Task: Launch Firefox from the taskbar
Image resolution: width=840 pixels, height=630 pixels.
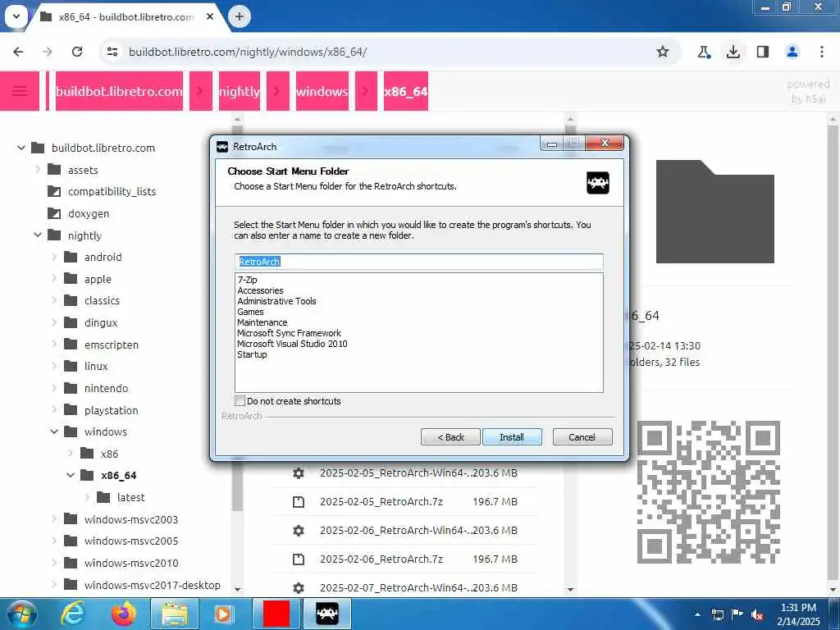Action: (123, 614)
